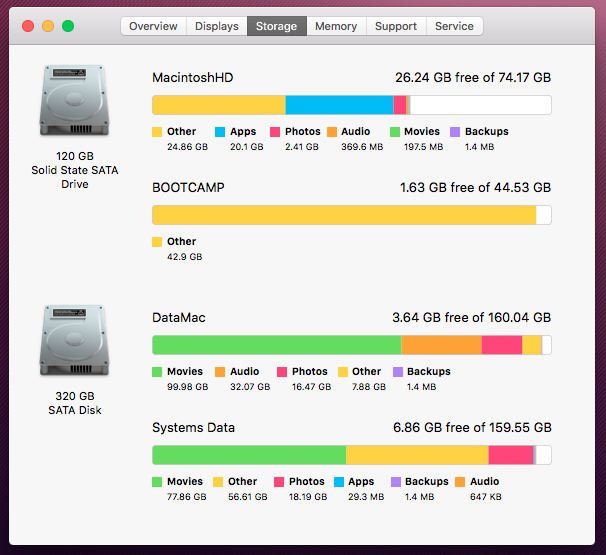Click the MacintoshHD volume name
The height and width of the screenshot is (555, 606).
[192, 77]
